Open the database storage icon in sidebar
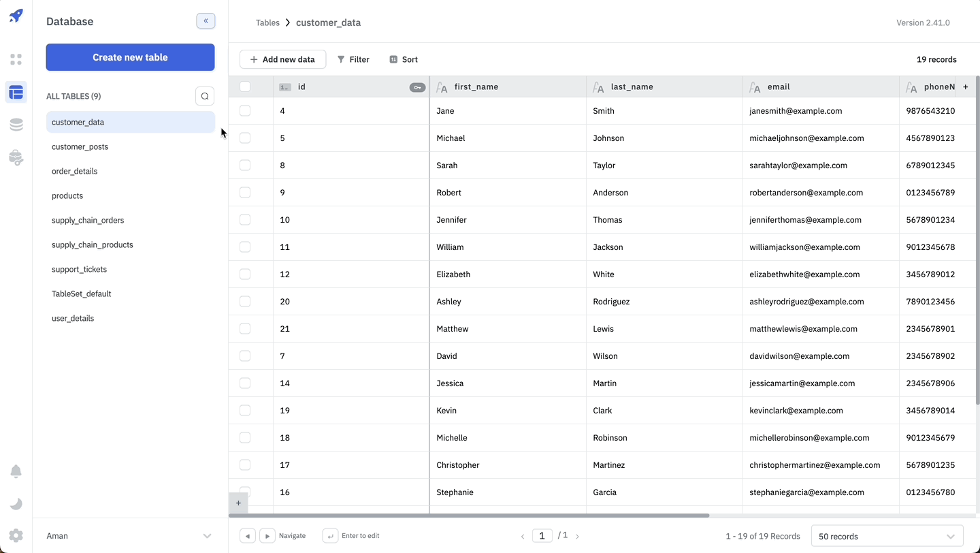980x553 pixels. pos(16,125)
